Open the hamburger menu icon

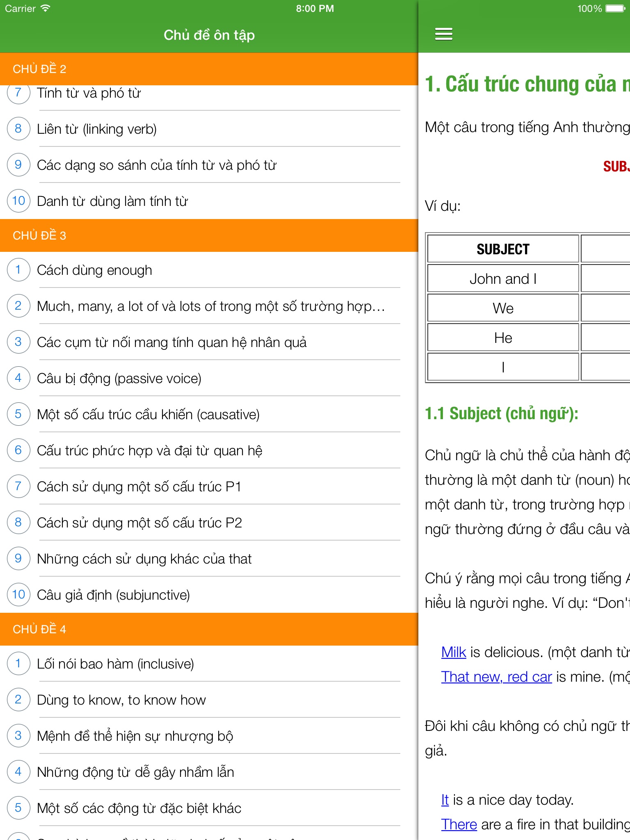[443, 34]
